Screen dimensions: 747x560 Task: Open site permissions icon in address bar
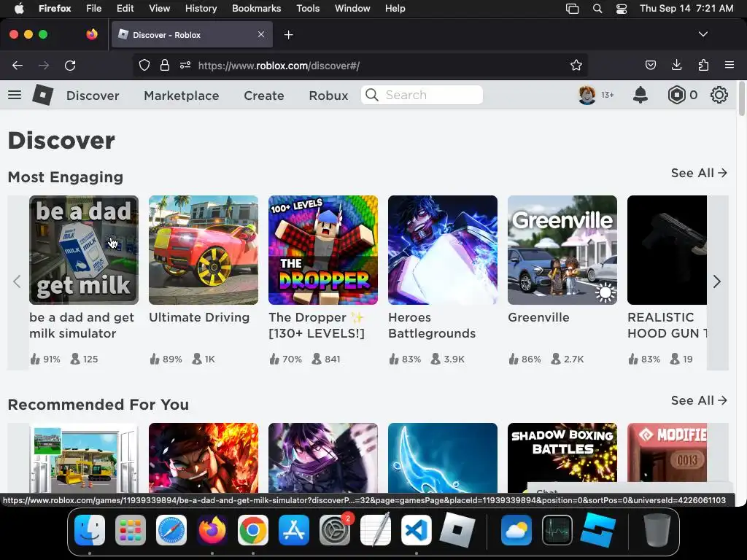185,65
